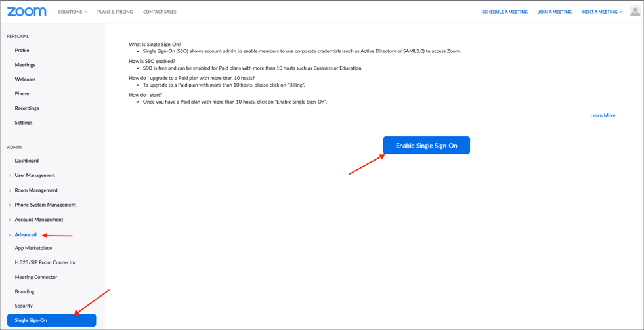This screenshot has height=330, width=644.
Task: Open Contact Sales page
Action: coord(160,12)
